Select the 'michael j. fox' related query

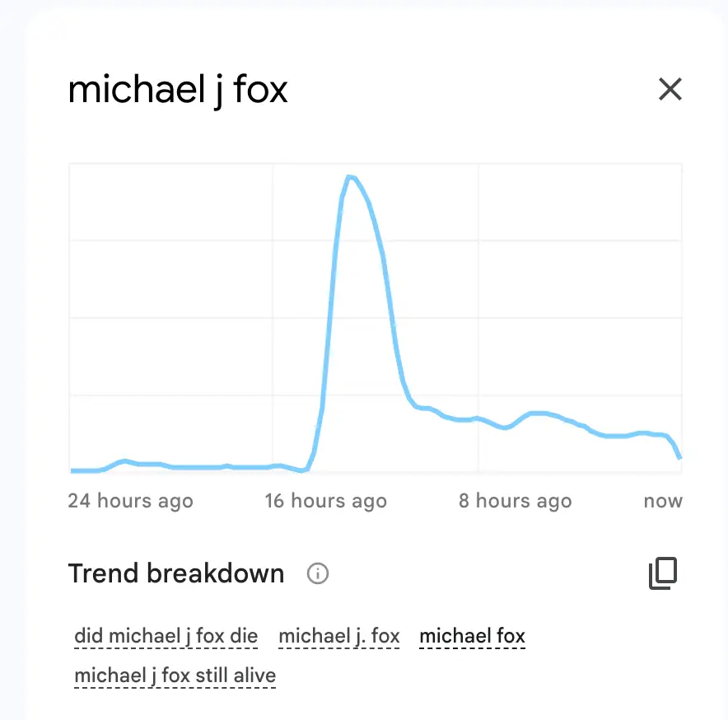click(338, 635)
